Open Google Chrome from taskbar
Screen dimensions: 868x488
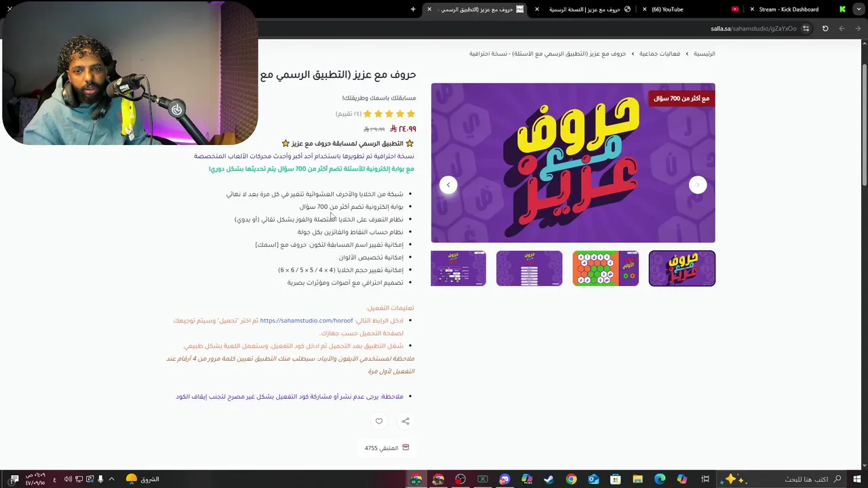pos(571,479)
